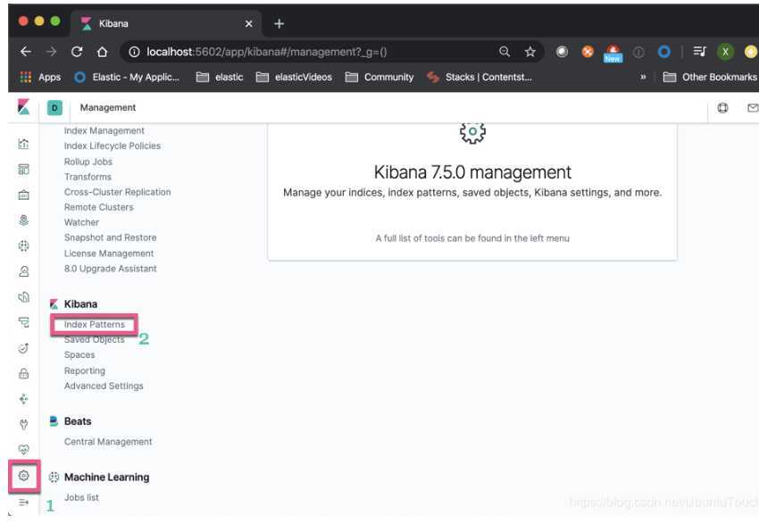Image resolution: width=759 pixels, height=532 pixels.
Task: Open the space selector avatar D
Action: click(x=54, y=107)
